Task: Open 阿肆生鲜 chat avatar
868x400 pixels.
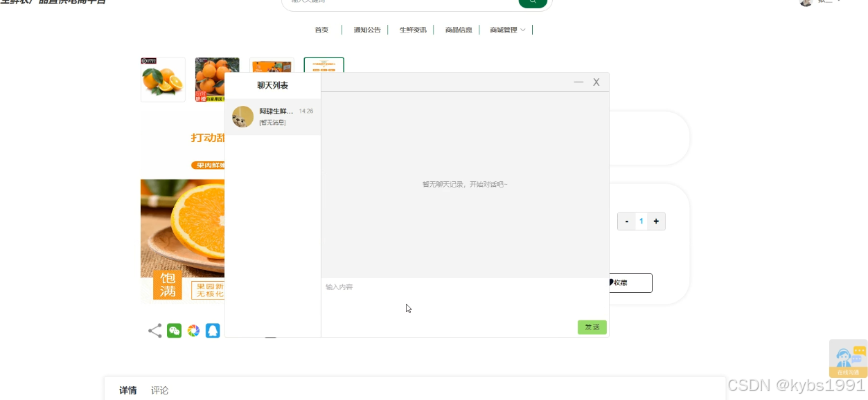Action: click(x=242, y=116)
